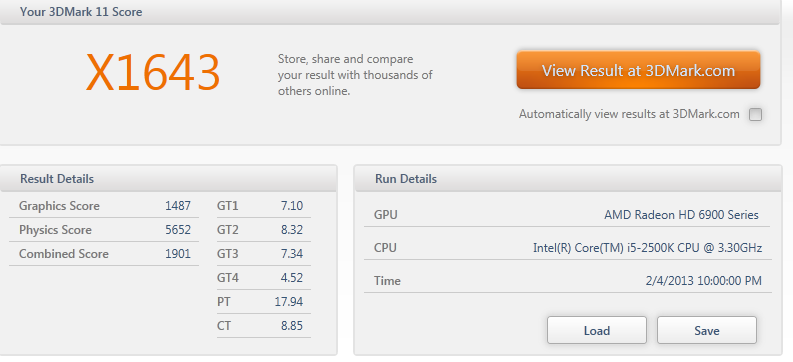Click the CPU i5-2500K row
Viewport: 793px width, 362px height.
[567, 248]
